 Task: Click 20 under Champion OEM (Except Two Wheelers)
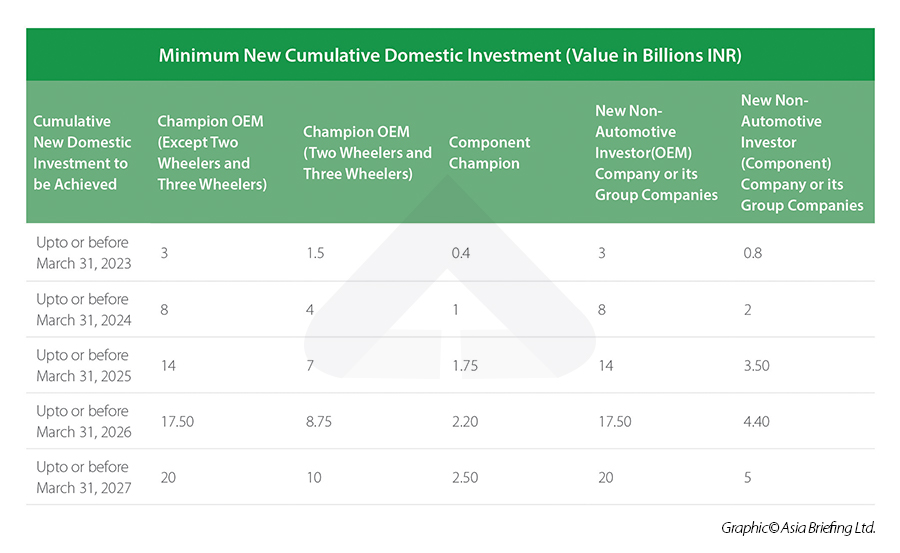pyautogui.click(x=168, y=478)
